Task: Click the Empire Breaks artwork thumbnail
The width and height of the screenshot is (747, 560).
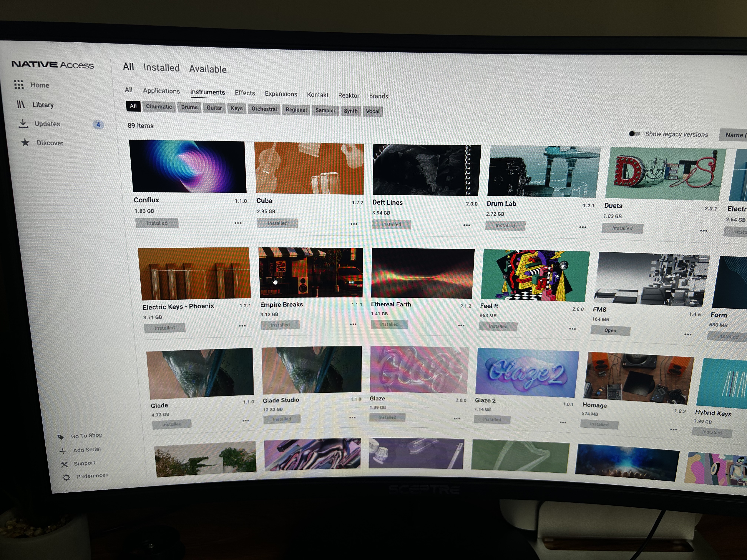Action: coord(311,273)
